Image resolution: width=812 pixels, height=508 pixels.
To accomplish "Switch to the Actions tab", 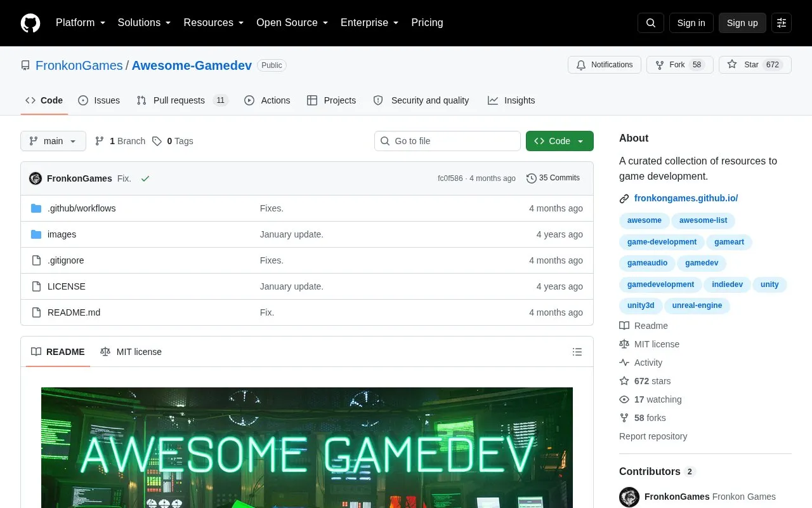I will pos(267,100).
